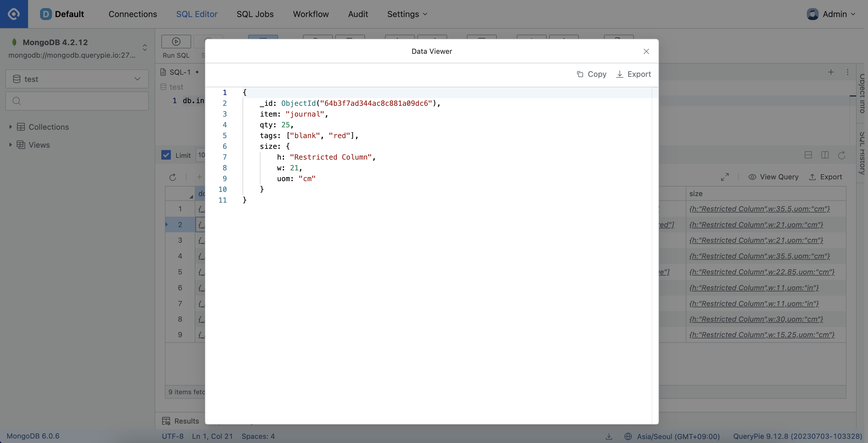Click the object search input field
The height and width of the screenshot is (443, 868).
(x=77, y=101)
